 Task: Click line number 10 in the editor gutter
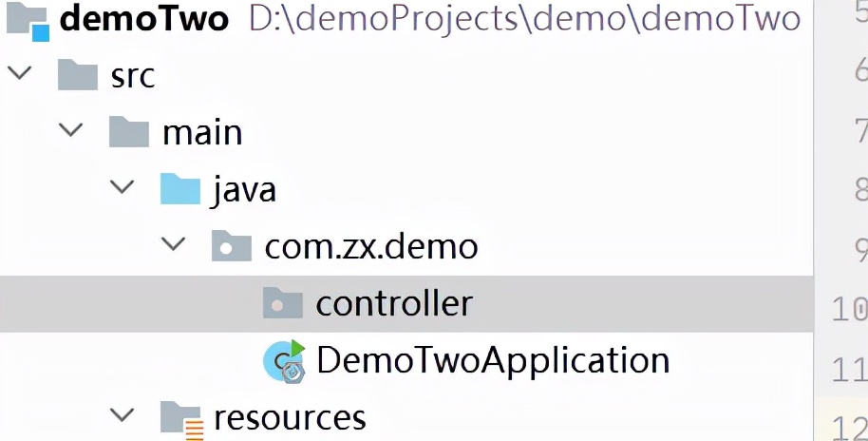[x=850, y=309]
